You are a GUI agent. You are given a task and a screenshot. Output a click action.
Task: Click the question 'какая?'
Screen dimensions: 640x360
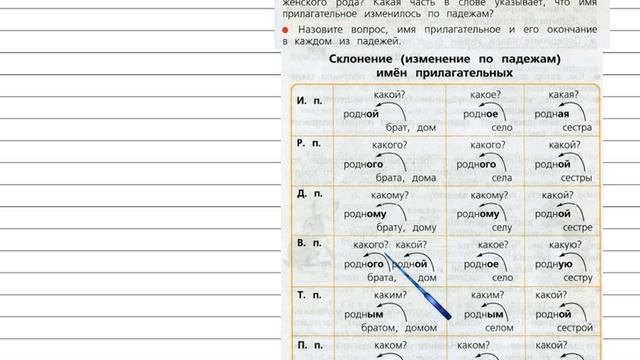coord(563,95)
